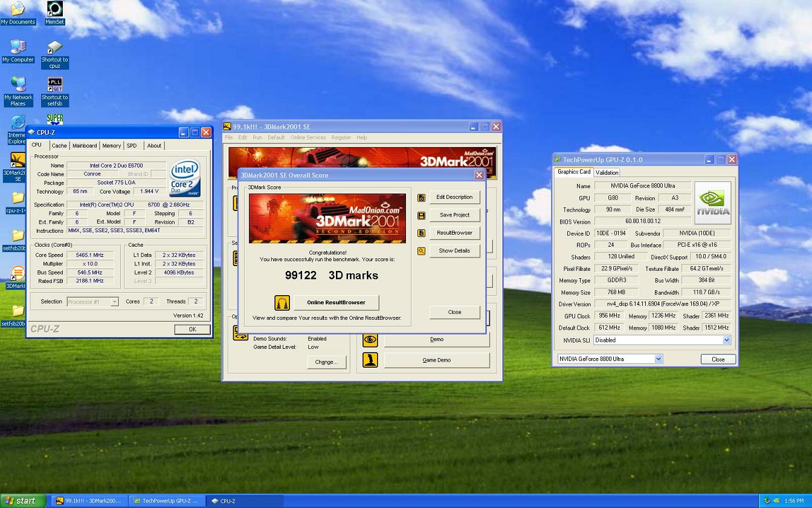Click the NVIDIA logo in GPU-Z
This screenshot has width=812, height=508.
[x=713, y=203]
